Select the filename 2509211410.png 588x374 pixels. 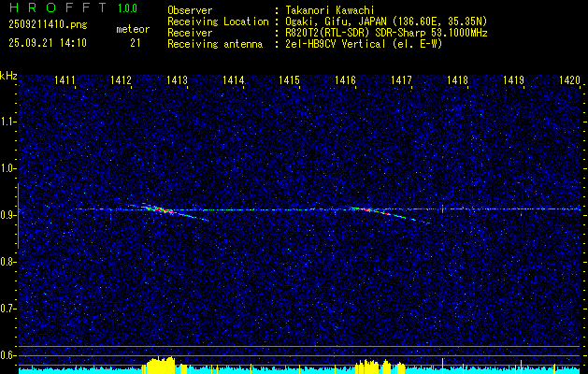click(48, 25)
